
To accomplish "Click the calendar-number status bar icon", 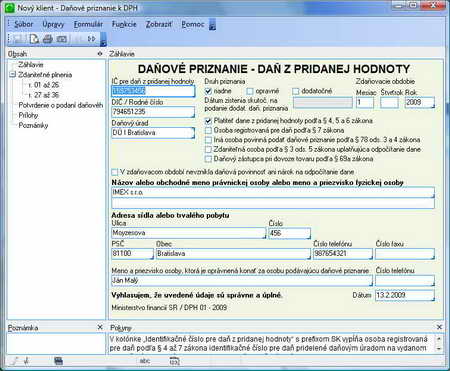I will tap(174, 361).
